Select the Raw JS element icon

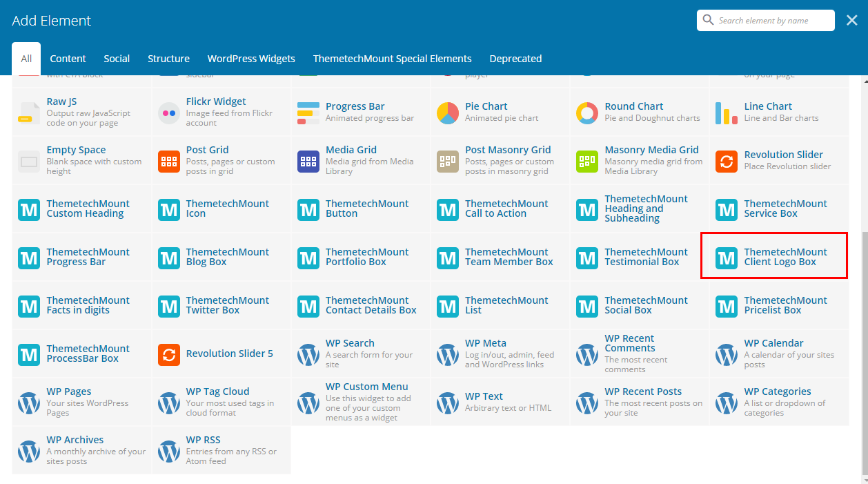point(30,113)
